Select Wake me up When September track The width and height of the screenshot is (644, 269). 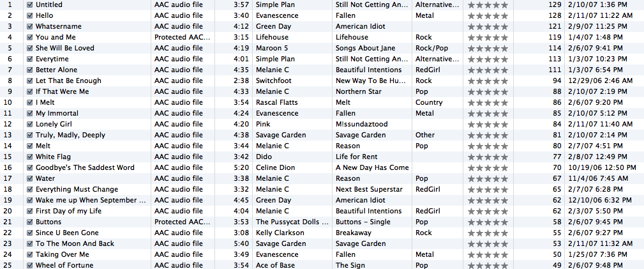[x=91, y=200]
